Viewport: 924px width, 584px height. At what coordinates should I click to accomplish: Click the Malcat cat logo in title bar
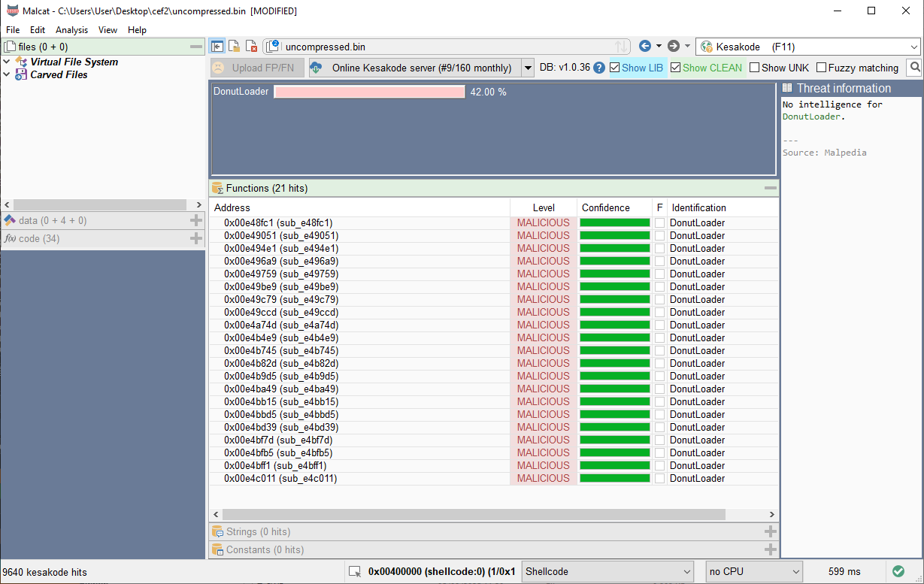click(12, 11)
